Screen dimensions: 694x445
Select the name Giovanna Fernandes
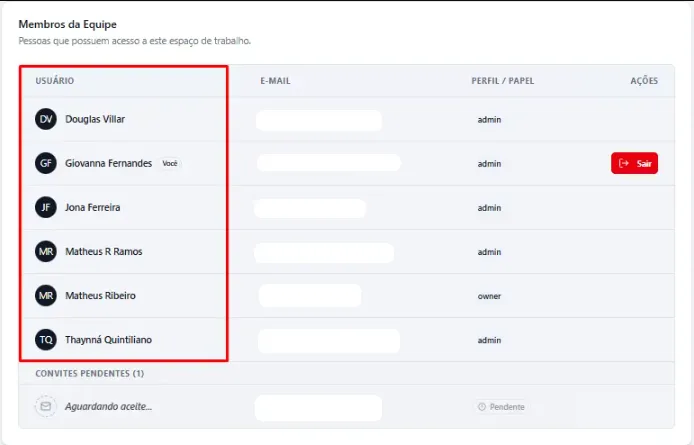[108, 163]
